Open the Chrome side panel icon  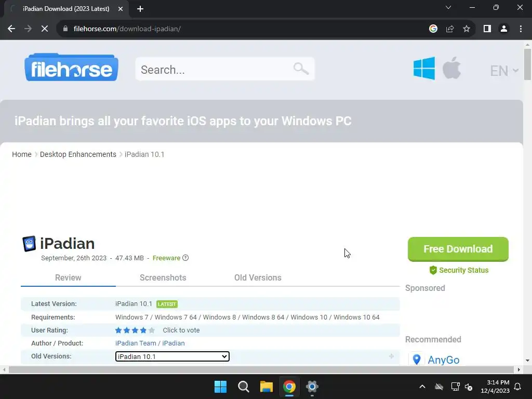(487, 29)
